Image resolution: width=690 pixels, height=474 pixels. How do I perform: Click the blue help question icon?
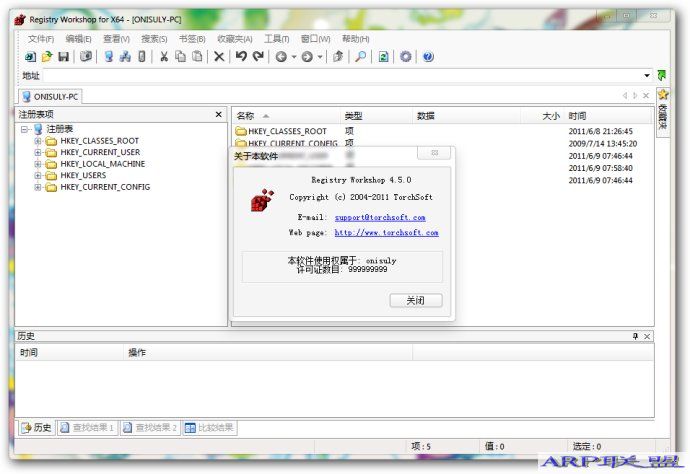click(x=428, y=56)
